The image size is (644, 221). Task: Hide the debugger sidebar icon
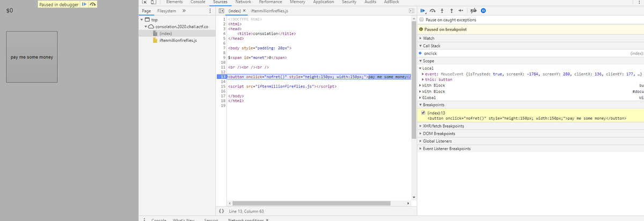pos(412,11)
